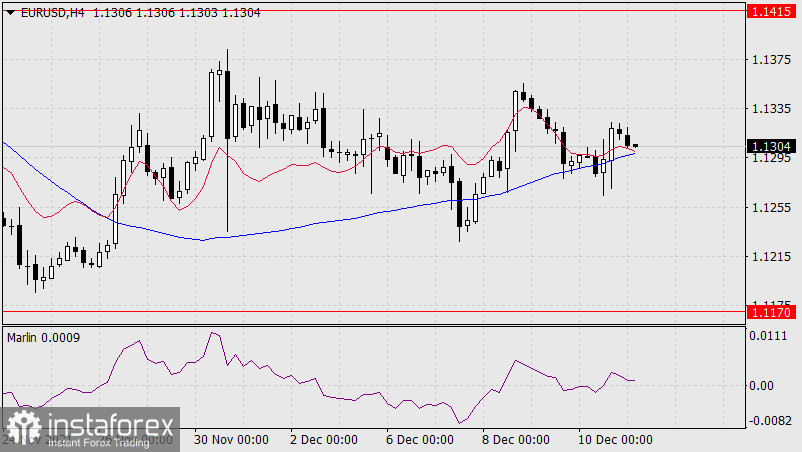Select the Marlin 0.0009 indicator label
The width and height of the screenshot is (802, 452).
[x=43, y=337]
